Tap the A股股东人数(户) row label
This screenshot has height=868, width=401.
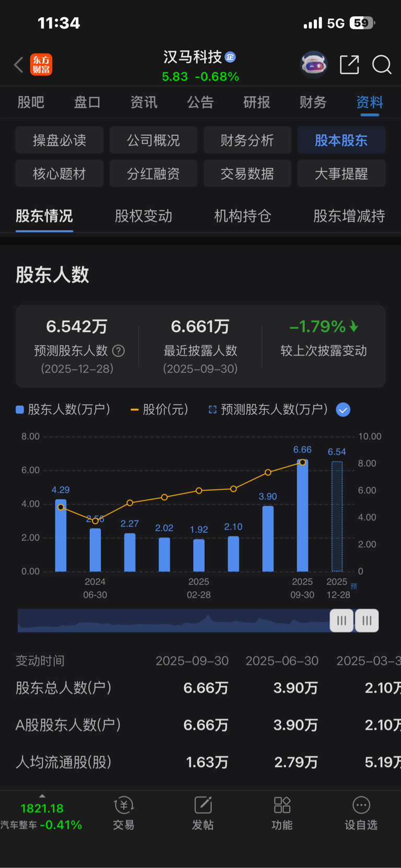(x=68, y=725)
